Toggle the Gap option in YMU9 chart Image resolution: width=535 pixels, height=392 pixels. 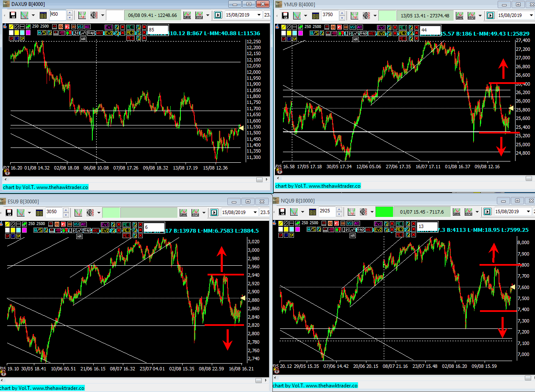363,33
